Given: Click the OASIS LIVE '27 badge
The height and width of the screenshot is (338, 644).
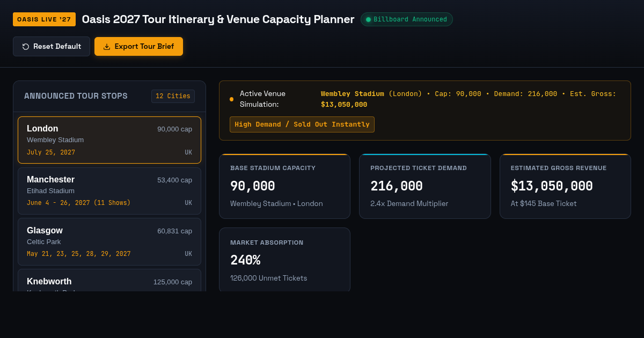Looking at the screenshot, I should [44, 19].
